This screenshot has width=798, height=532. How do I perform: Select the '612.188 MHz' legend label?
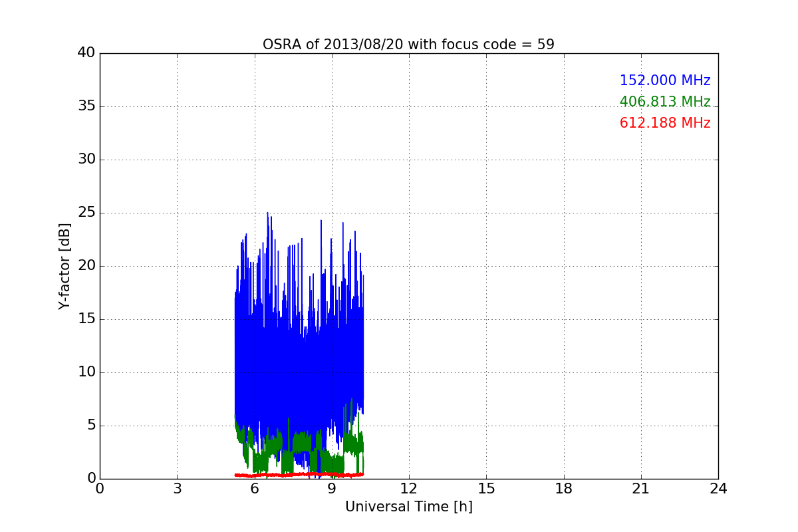(x=665, y=123)
